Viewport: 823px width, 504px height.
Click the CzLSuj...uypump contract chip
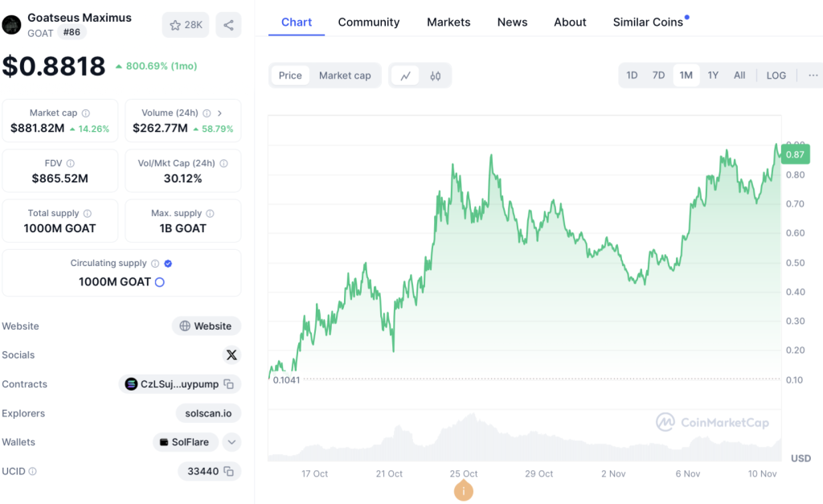(179, 384)
